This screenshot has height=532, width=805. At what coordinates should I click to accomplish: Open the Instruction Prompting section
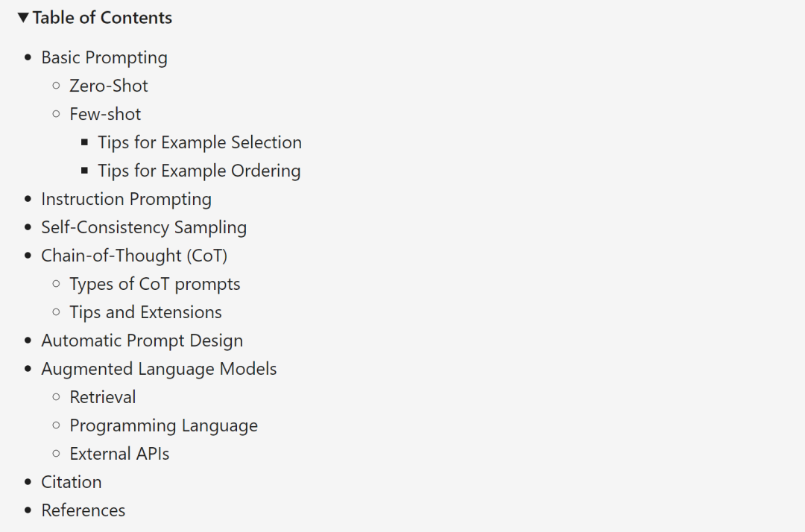tap(126, 198)
